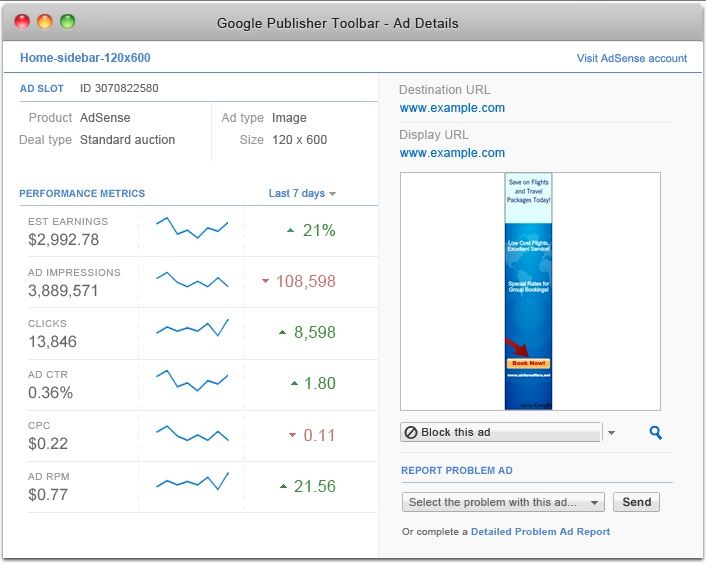
Task: Open the Detailed Problem Ad Report link
Action: coord(540,532)
